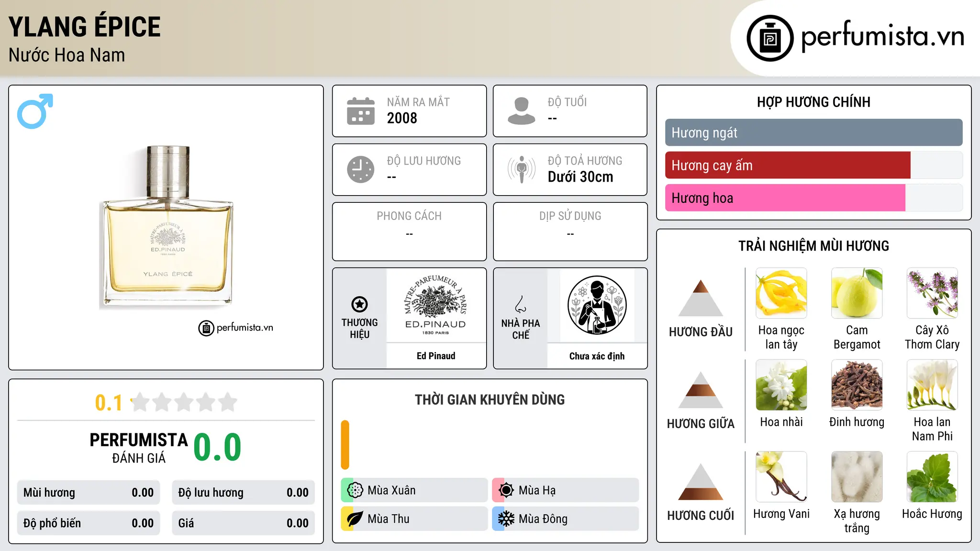
Task: Click the person silhouette age icon
Action: coord(521,111)
